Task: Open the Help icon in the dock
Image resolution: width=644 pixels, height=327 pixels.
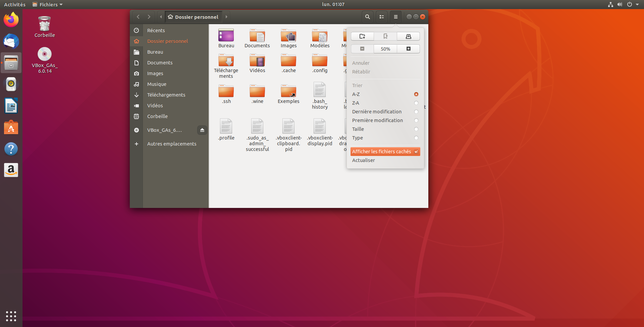Action: pyautogui.click(x=11, y=149)
